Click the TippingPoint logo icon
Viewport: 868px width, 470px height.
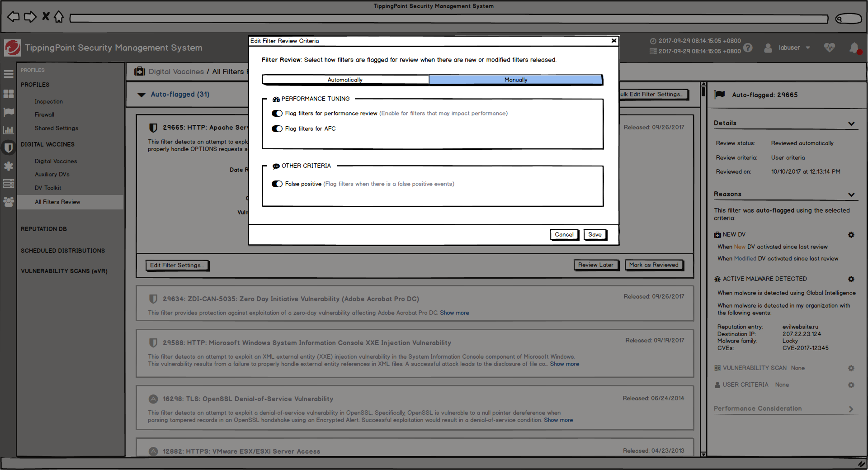pyautogui.click(x=12, y=47)
